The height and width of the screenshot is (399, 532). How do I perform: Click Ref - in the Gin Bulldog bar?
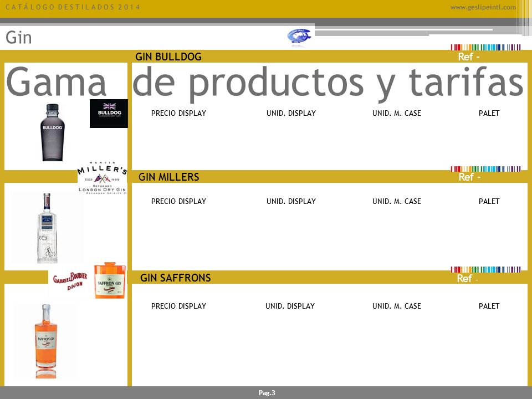pos(469,57)
